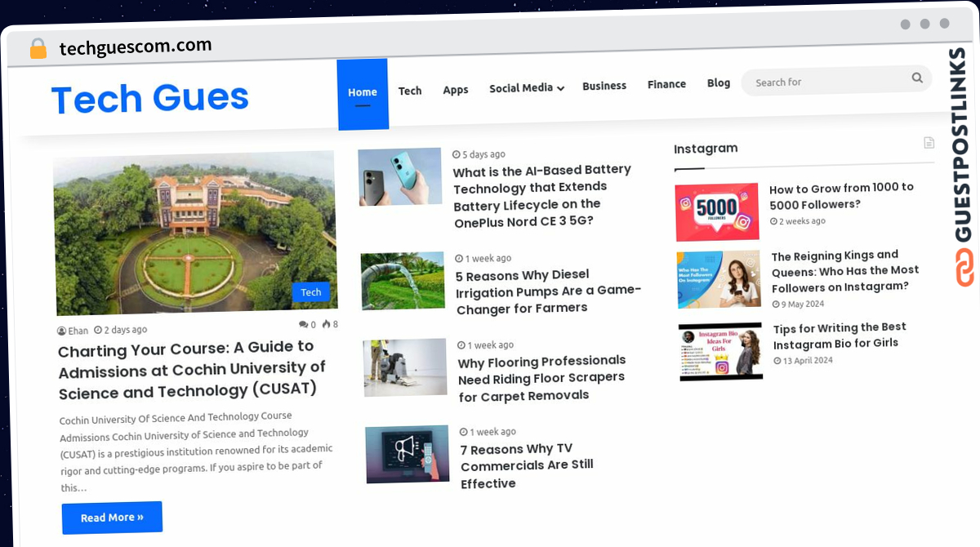Click the flame views icon showing 8
Viewport: 980px width, 547px height.
coord(327,324)
